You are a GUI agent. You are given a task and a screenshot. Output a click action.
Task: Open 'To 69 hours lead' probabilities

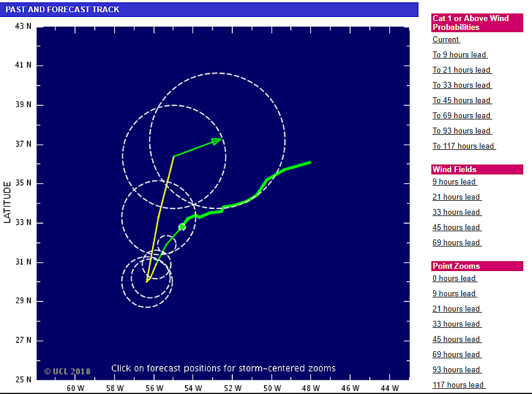(462, 116)
